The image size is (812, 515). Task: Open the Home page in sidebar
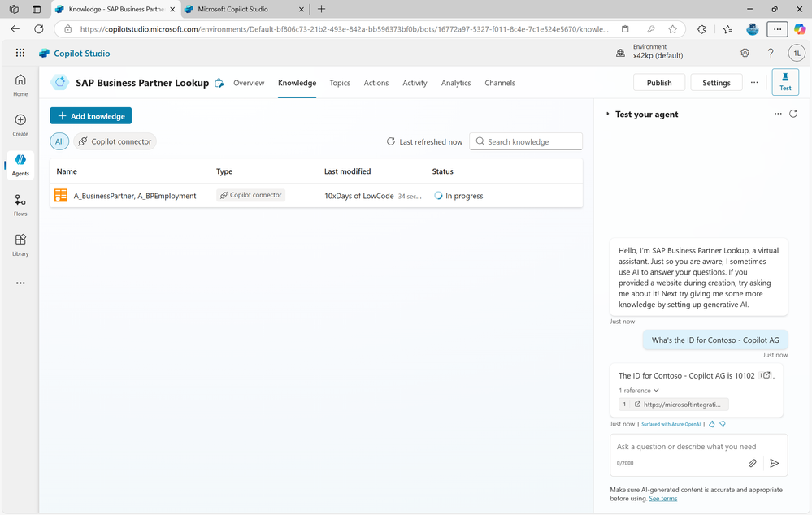[x=20, y=84]
